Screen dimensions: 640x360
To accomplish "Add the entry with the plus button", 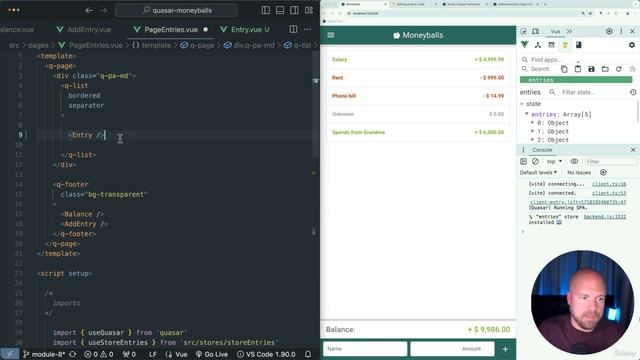I will click(x=505, y=349).
